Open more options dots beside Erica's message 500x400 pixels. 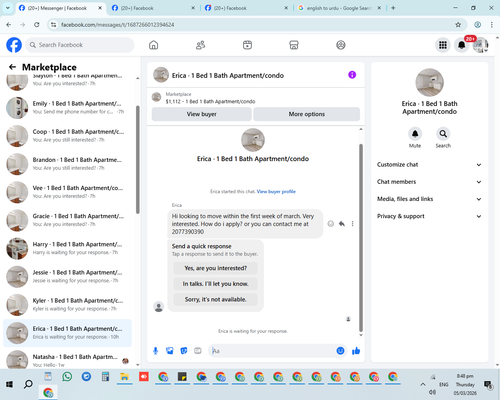pyautogui.click(x=352, y=224)
